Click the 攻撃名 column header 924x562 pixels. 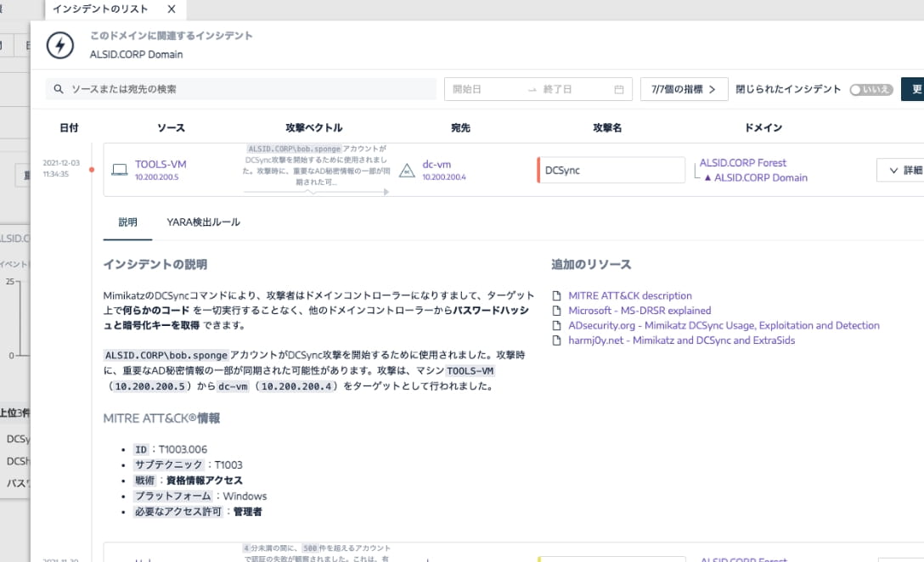[607, 128]
